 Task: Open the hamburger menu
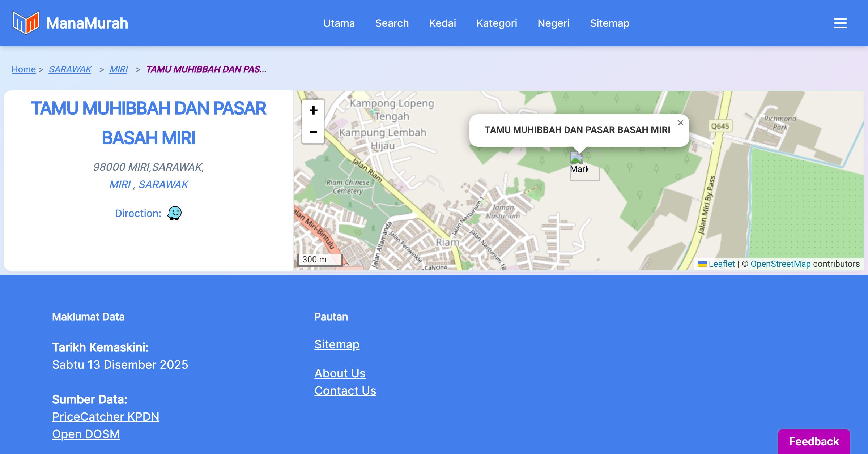click(840, 23)
